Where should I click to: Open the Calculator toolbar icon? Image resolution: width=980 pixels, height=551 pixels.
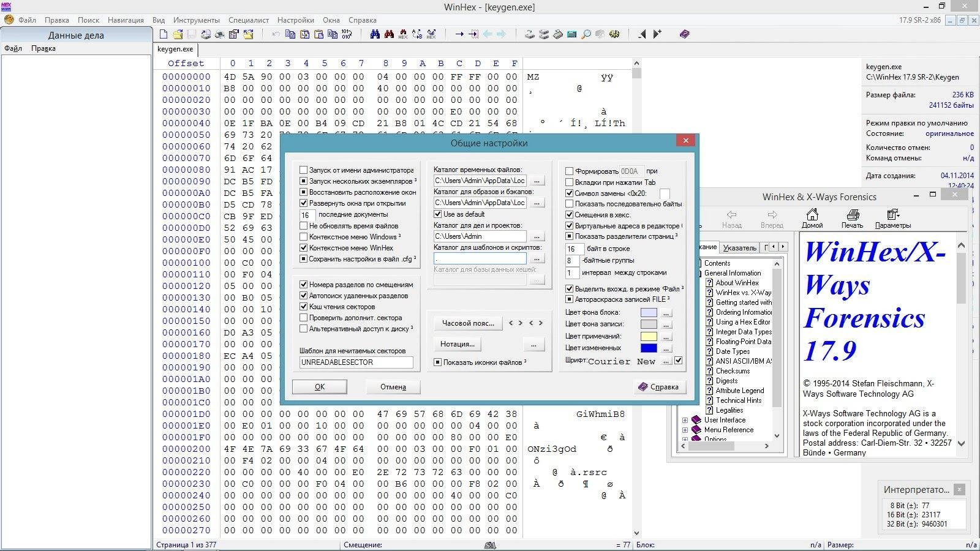[571, 34]
